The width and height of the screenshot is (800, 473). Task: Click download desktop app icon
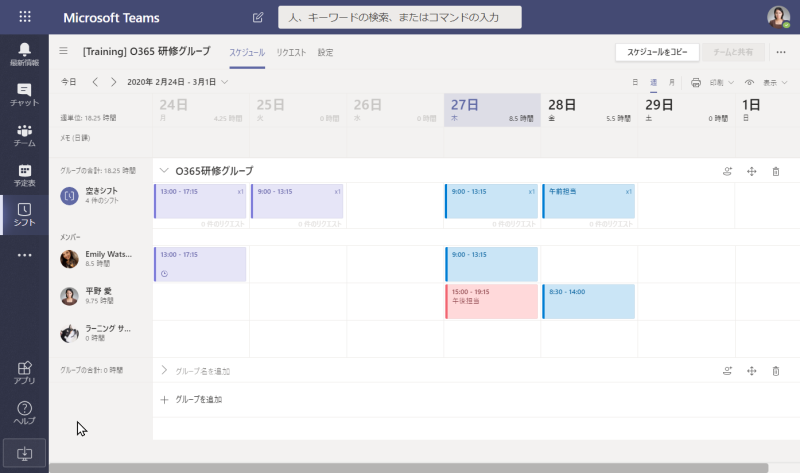[x=24, y=453]
